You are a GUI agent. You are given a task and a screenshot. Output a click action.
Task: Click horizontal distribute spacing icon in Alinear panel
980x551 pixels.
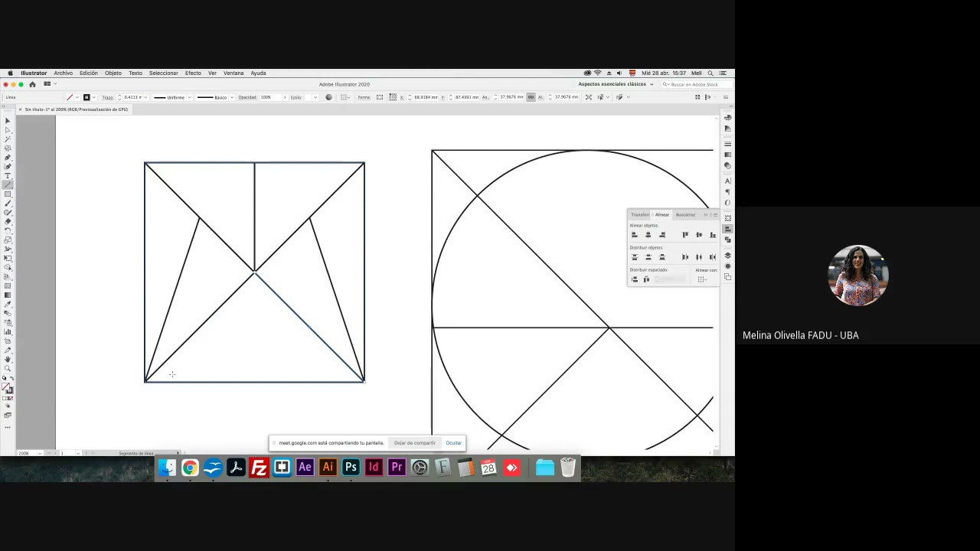pos(646,279)
